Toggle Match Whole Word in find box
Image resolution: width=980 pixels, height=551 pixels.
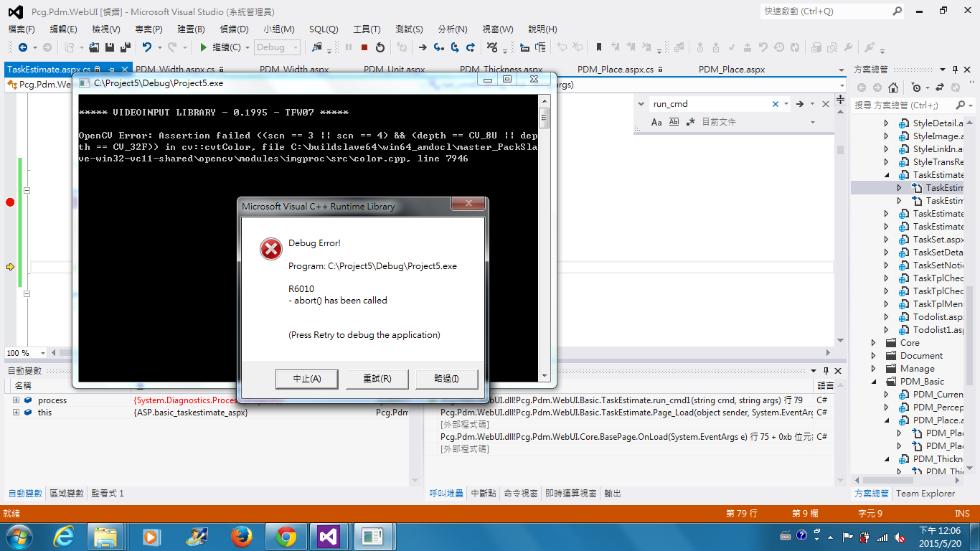(674, 122)
